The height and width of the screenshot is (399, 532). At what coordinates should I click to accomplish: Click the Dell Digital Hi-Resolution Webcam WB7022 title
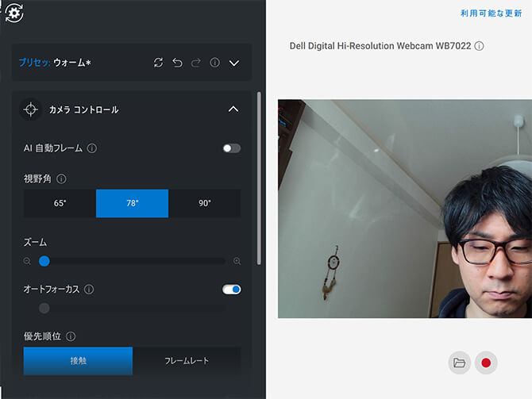click(x=380, y=46)
